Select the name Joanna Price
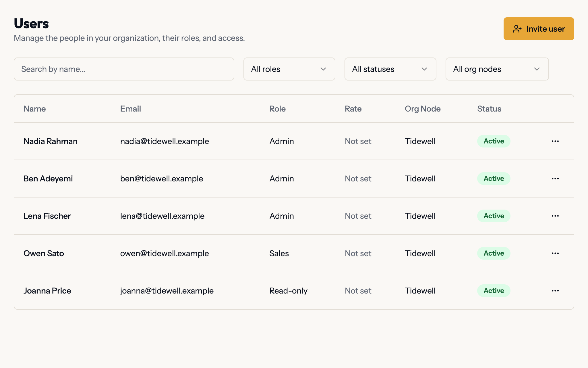588x368 pixels. tap(47, 291)
